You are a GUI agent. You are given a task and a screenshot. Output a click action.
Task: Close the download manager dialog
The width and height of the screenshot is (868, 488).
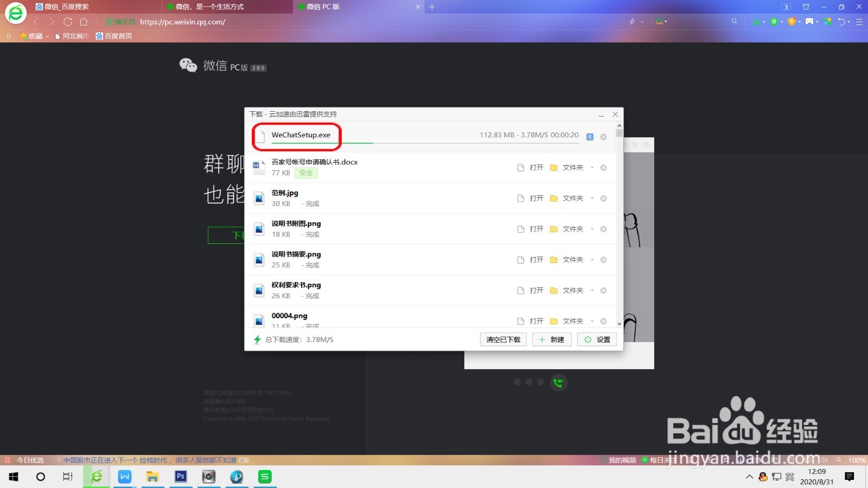pyautogui.click(x=615, y=114)
